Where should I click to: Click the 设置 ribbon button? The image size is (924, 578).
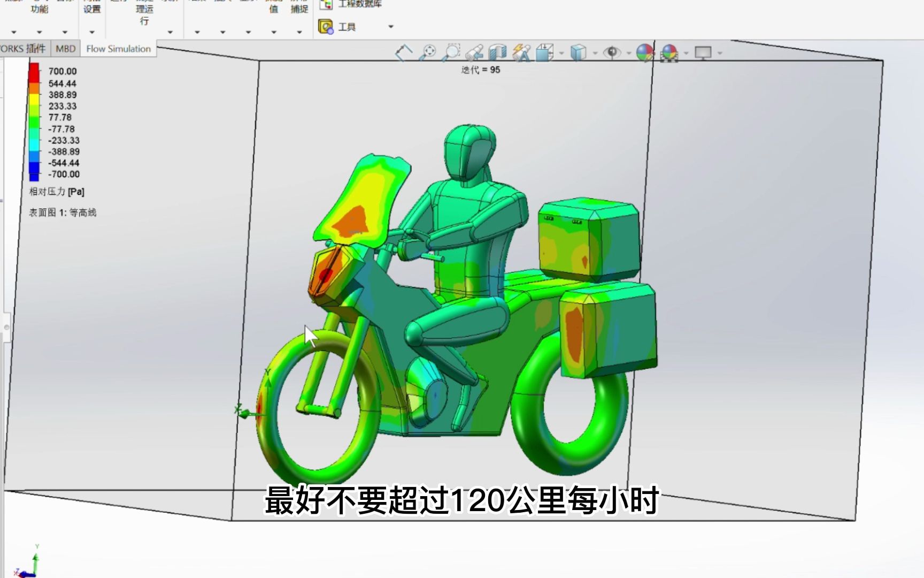click(x=92, y=9)
